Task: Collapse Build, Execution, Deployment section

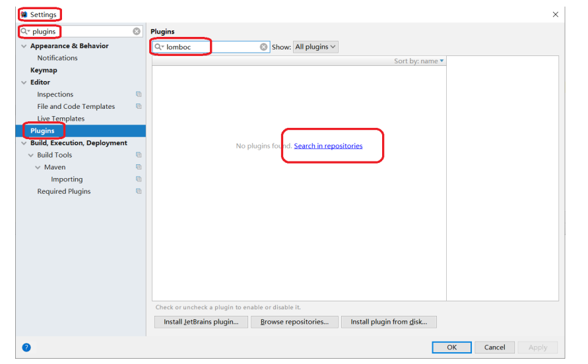Action: (24, 143)
